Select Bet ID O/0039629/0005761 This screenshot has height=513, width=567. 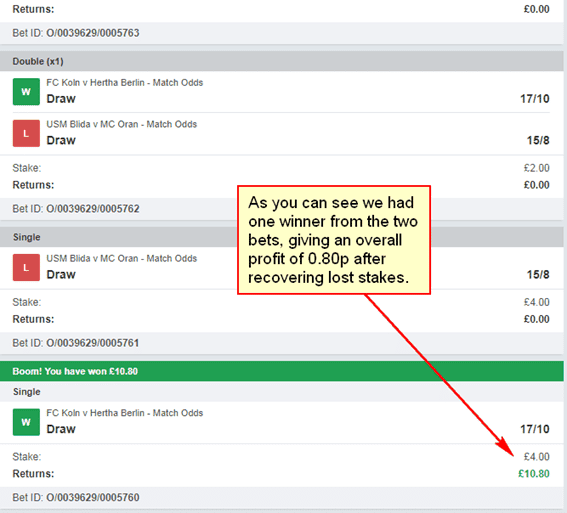[76, 343]
